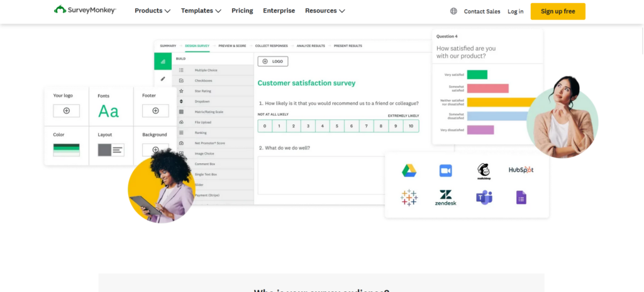Viewport: 644px width, 292px height.
Task: Click the plus icon under Background
Action: pos(155,149)
